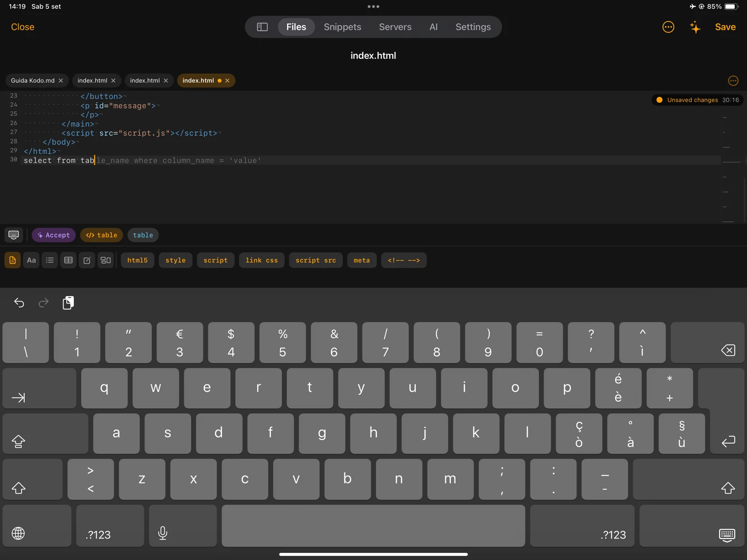Insert the plain table word suggestion

[143, 235]
